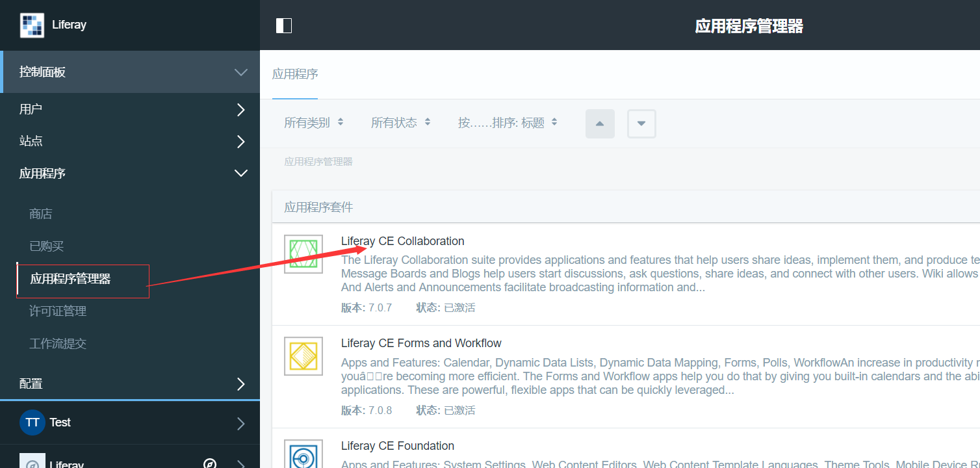This screenshot has height=468, width=980.
Task: Expand the 用户 menu section
Action: [x=240, y=109]
